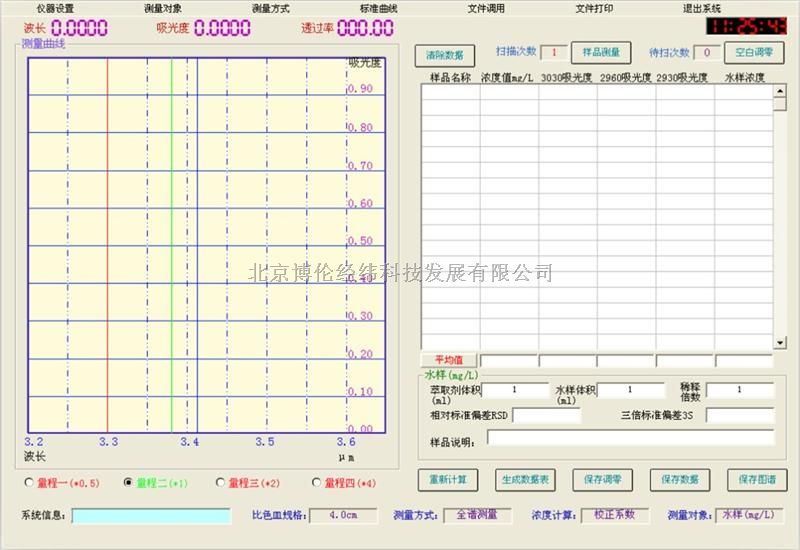Click the average value box under 水样浓度

(744, 361)
